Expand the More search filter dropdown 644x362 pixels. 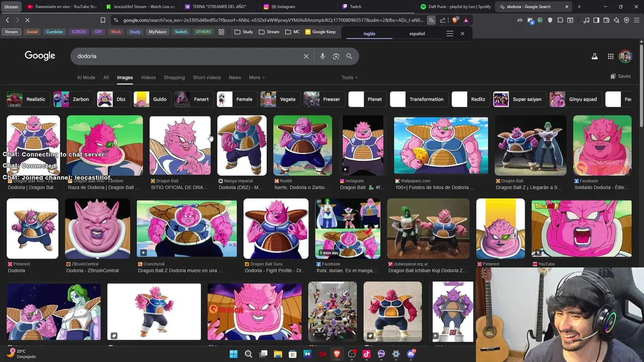coord(257,77)
